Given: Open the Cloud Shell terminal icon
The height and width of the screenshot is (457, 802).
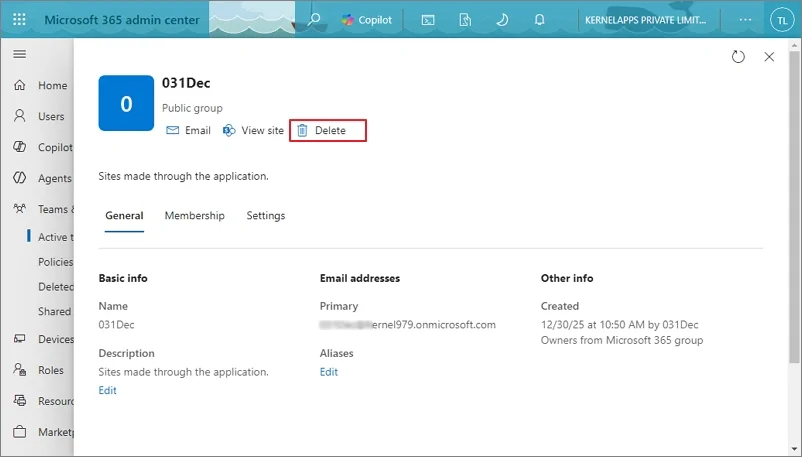Looking at the screenshot, I should 428,20.
